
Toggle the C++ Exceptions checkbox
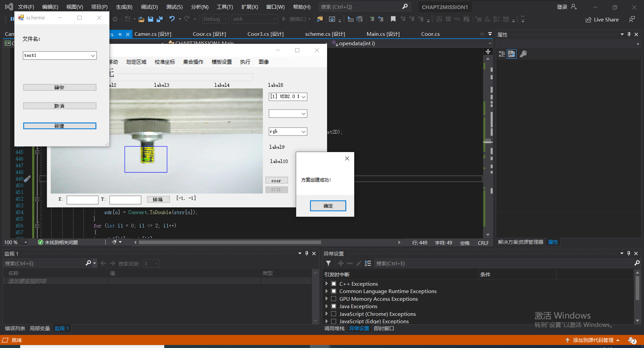click(334, 284)
